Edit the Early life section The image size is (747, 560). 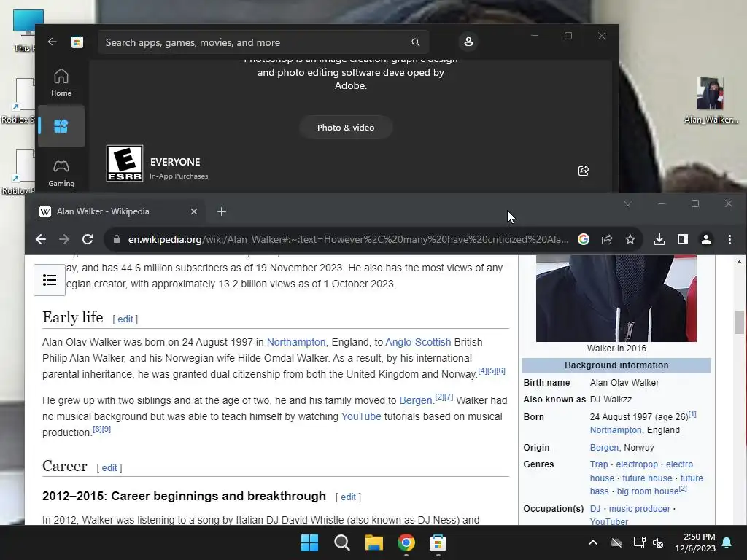pyautogui.click(x=125, y=319)
